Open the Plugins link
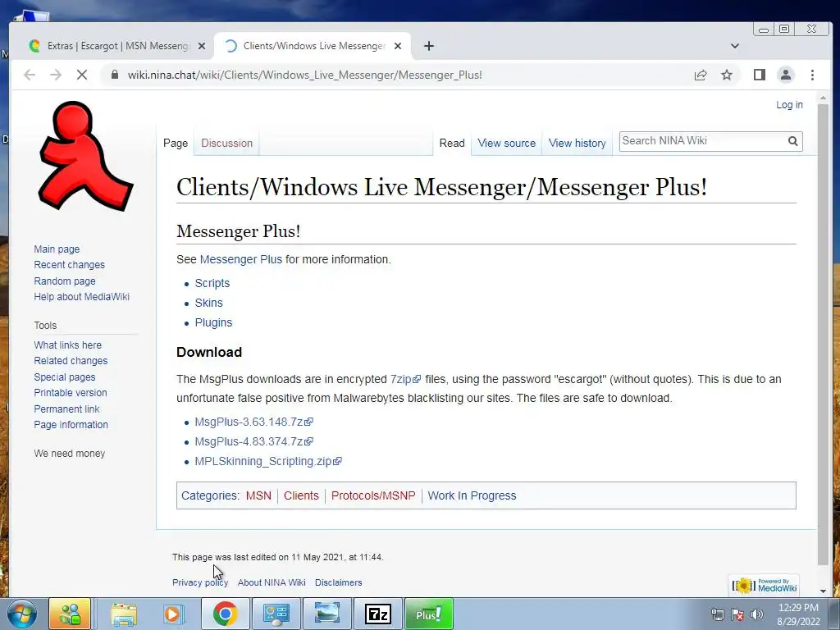This screenshot has height=630, width=840. click(x=213, y=322)
